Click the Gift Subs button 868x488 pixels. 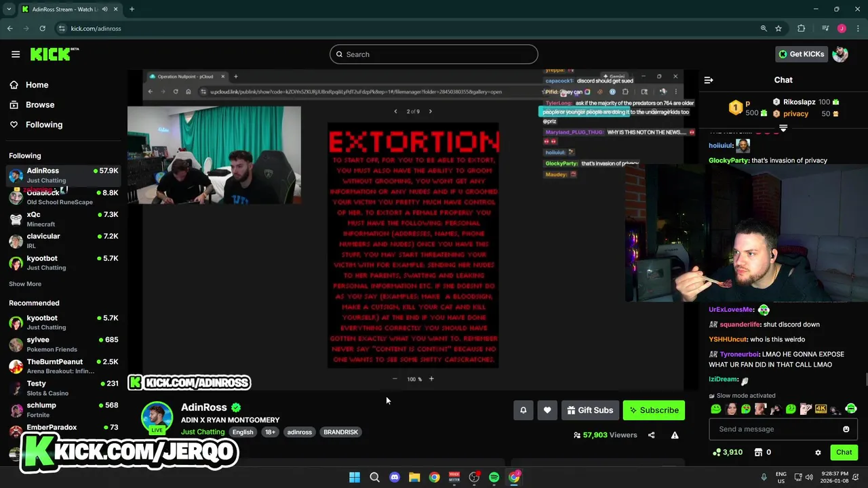[x=590, y=410]
